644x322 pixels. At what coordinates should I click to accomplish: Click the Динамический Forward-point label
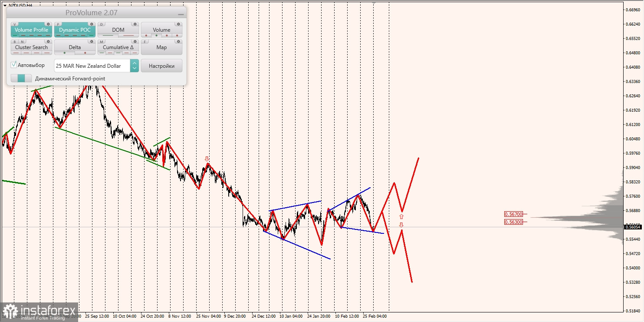pyautogui.click(x=70, y=79)
